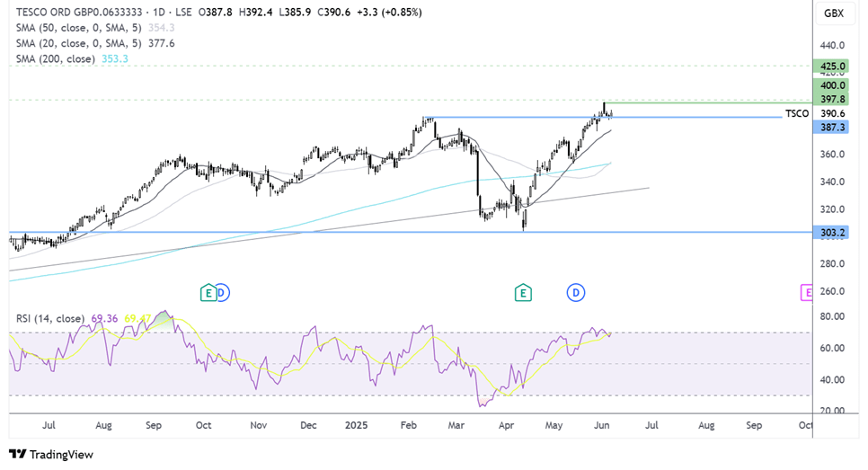The image size is (868, 470).
Task: Click the C390.6 close value
Action: tap(333, 13)
